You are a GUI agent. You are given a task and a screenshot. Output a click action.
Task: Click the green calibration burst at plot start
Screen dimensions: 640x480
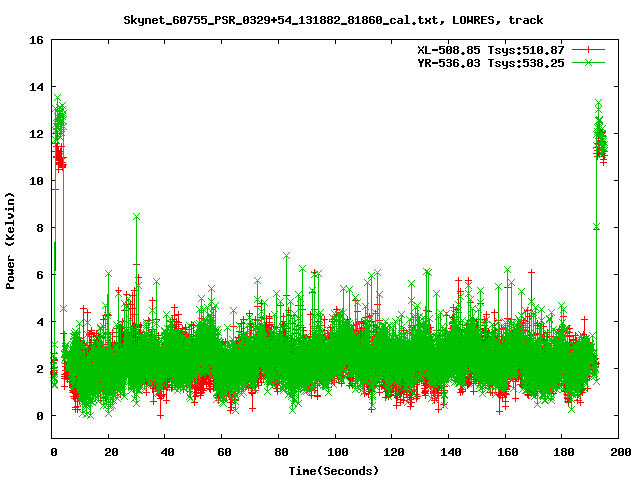59,118
